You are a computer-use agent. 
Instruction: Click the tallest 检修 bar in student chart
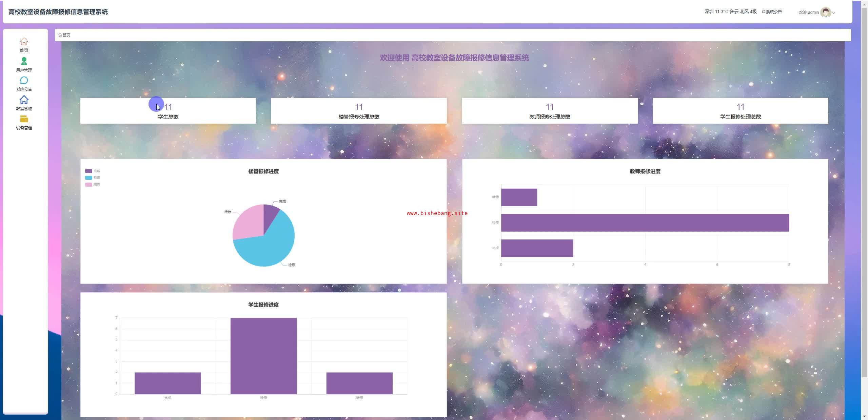263,356
